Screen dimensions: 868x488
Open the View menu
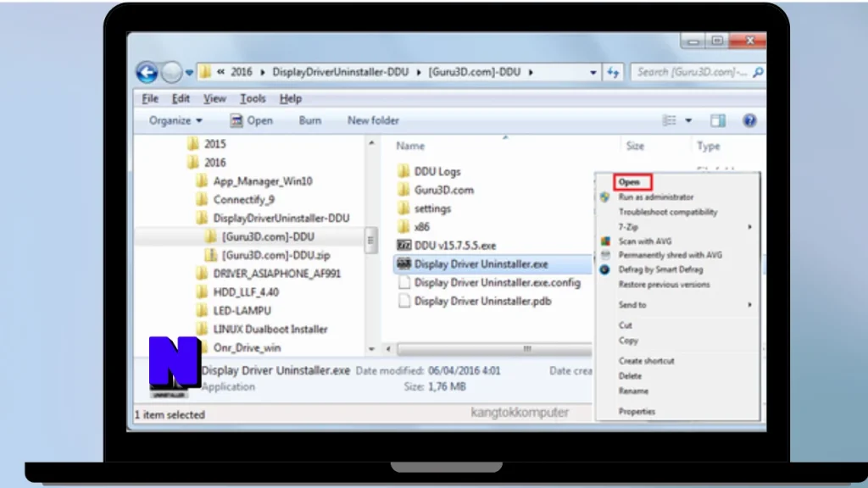pyautogui.click(x=214, y=98)
